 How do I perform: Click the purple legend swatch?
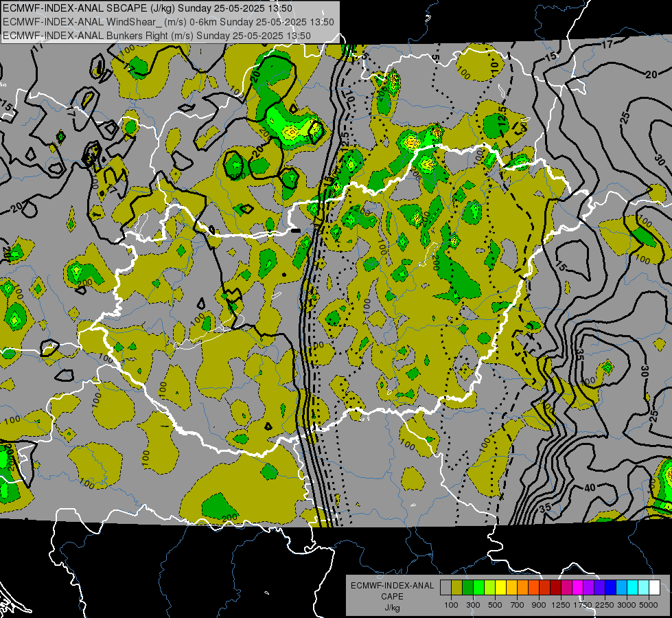(588, 588)
